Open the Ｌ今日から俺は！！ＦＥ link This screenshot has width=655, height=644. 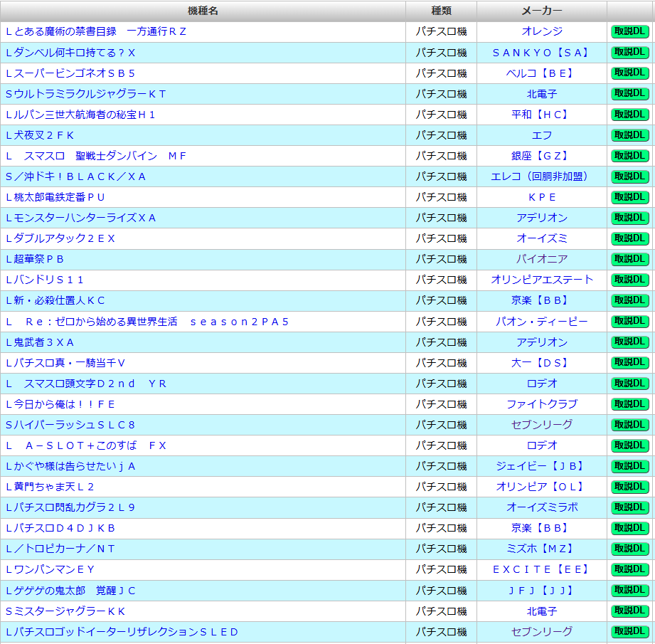[x=60, y=404]
